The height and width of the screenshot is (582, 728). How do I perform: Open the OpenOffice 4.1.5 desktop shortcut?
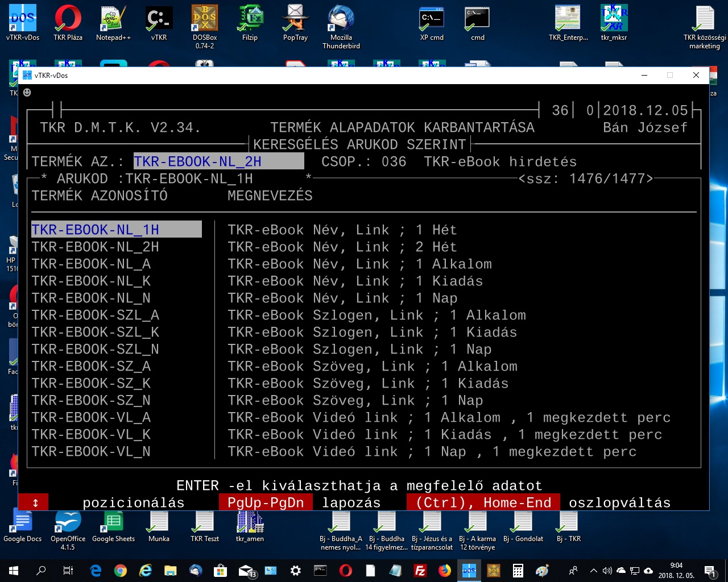click(x=68, y=526)
